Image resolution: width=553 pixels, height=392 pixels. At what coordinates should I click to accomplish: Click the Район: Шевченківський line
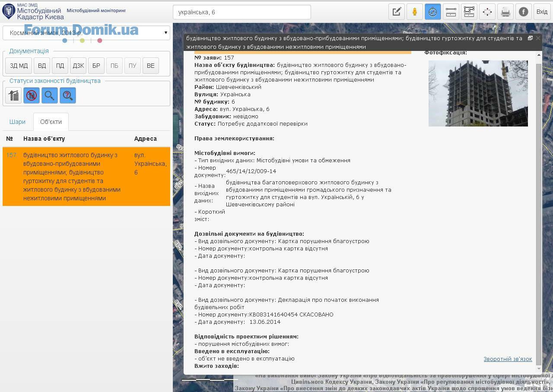[228, 87]
